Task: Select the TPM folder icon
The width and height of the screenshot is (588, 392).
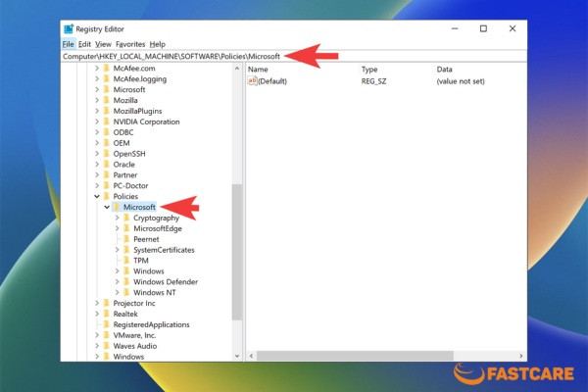Action: click(126, 261)
